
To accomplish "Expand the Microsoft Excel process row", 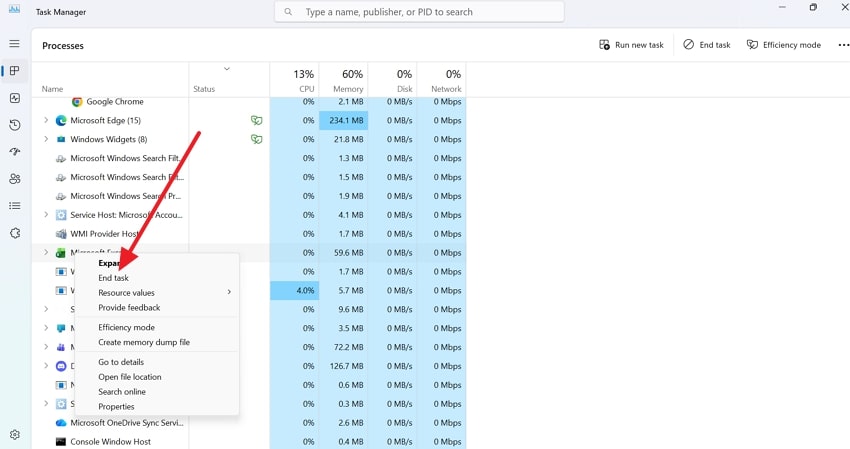I will tap(46, 253).
